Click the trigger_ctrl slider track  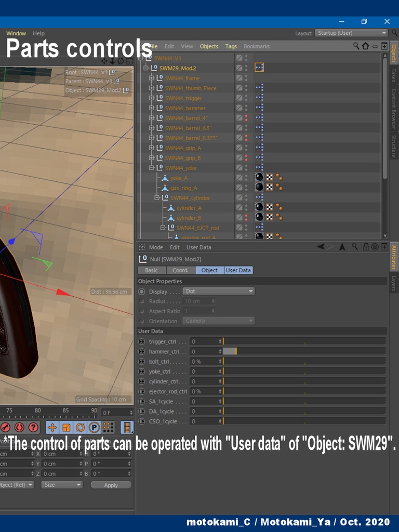click(304, 341)
